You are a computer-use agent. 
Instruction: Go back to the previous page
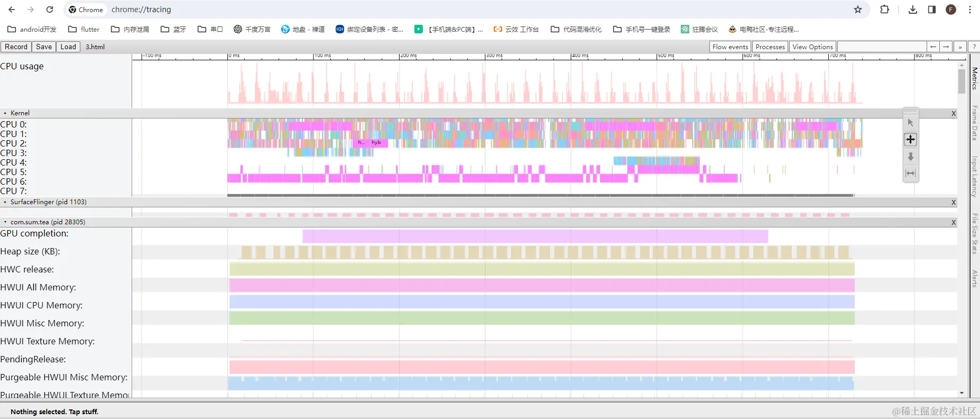tap(12, 10)
